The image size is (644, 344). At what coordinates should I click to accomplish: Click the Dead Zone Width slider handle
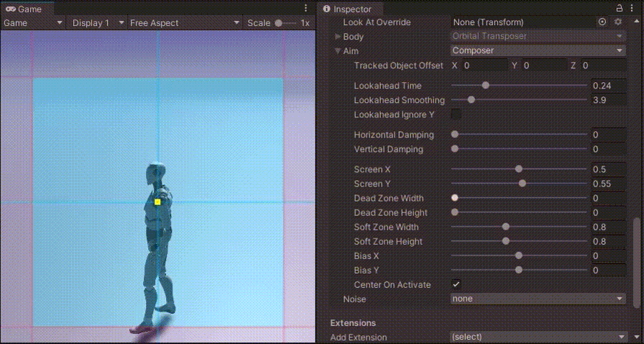455,198
